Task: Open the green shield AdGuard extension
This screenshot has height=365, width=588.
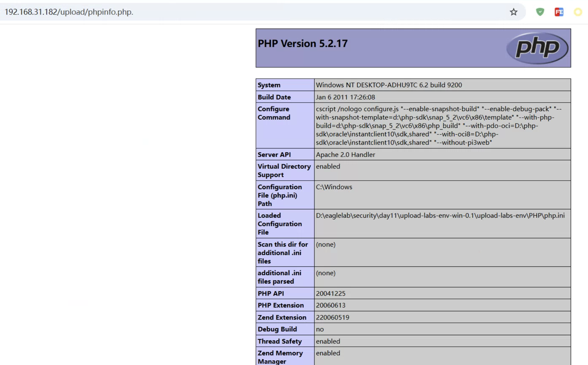Action: click(x=540, y=12)
